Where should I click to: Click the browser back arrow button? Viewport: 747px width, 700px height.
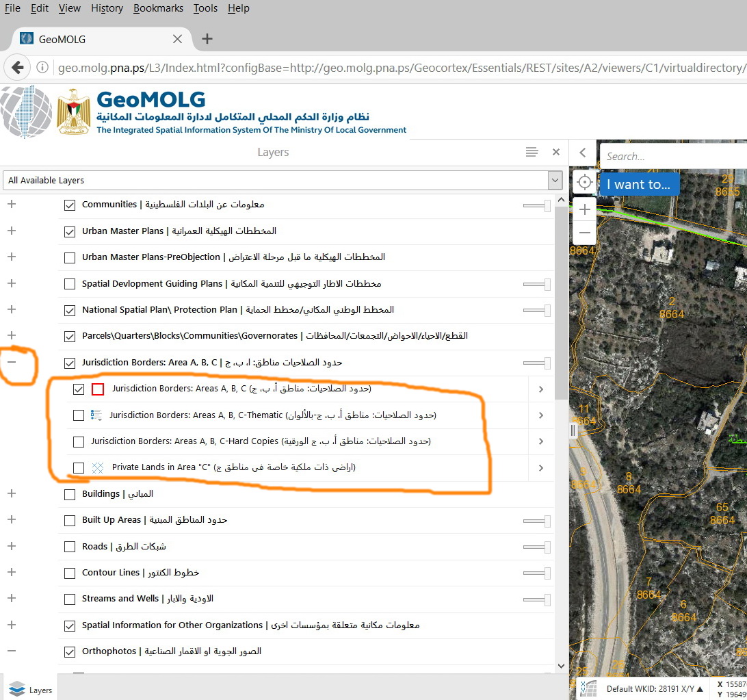(x=18, y=68)
